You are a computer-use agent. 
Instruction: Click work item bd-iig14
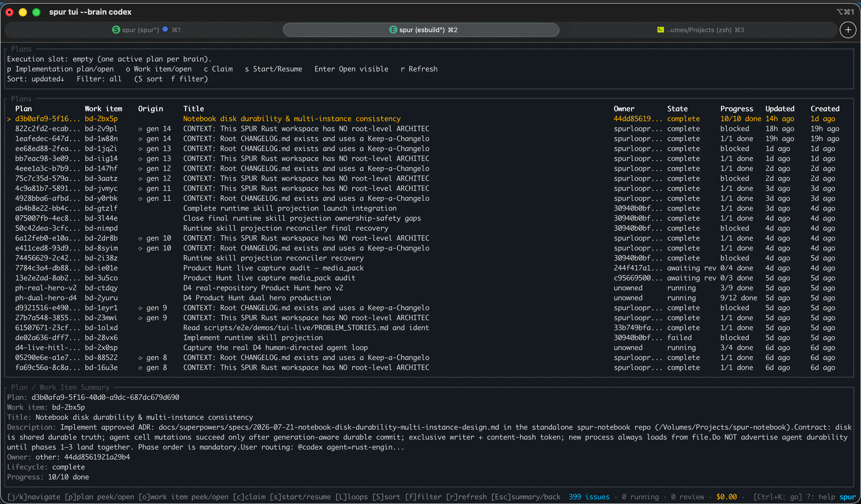[101, 158]
